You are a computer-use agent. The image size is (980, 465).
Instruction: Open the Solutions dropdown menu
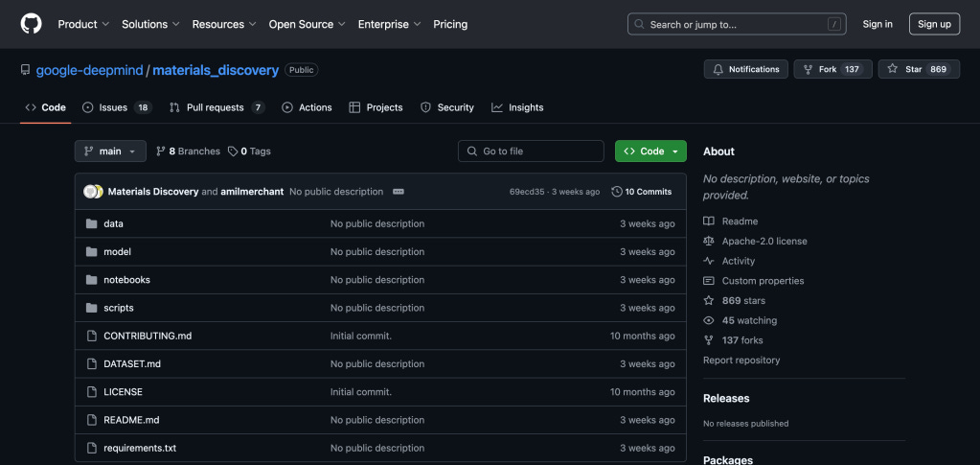[x=150, y=24]
